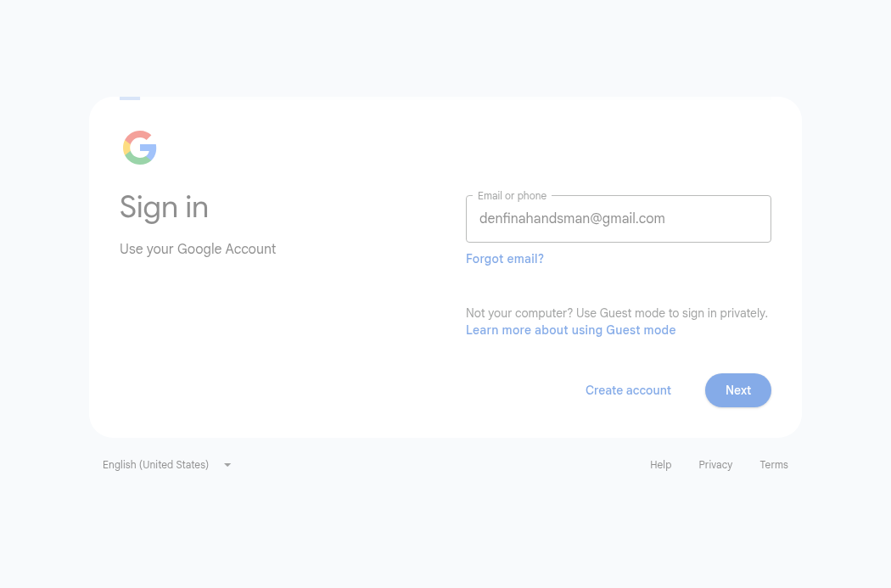Open Learn more about using Guest mode
This screenshot has width=891, height=588.
[x=570, y=330]
